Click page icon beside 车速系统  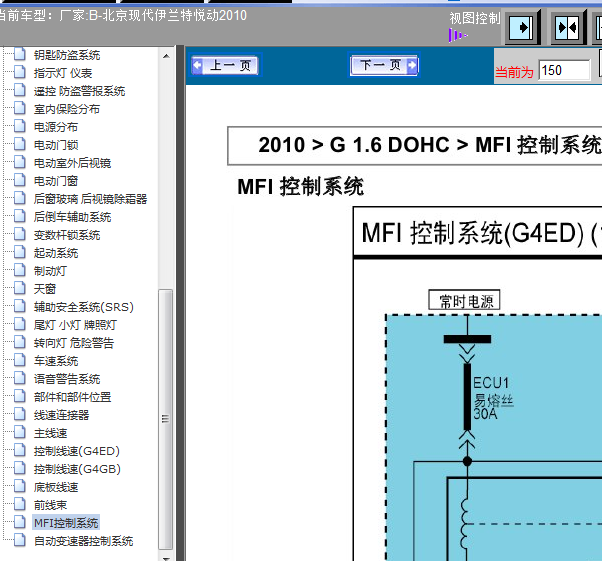click(20, 360)
